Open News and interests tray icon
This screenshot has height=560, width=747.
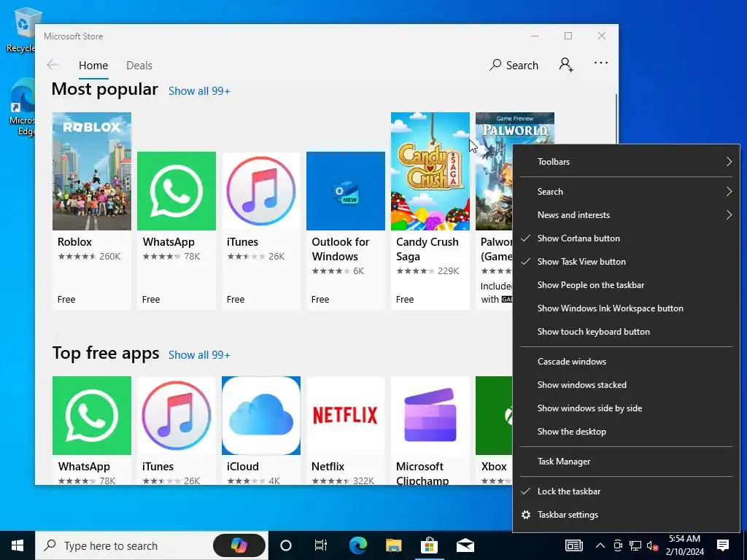(x=574, y=545)
